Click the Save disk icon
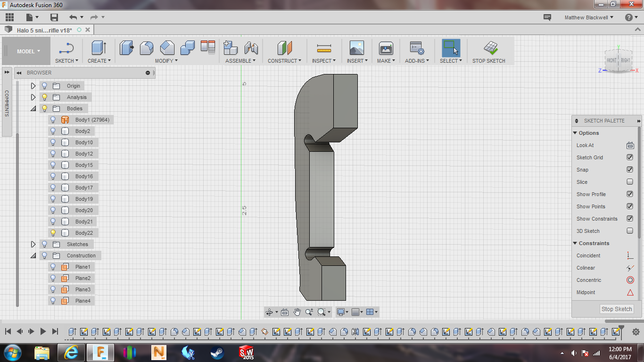This screenshot has width=644, height=362. point(54,17)
